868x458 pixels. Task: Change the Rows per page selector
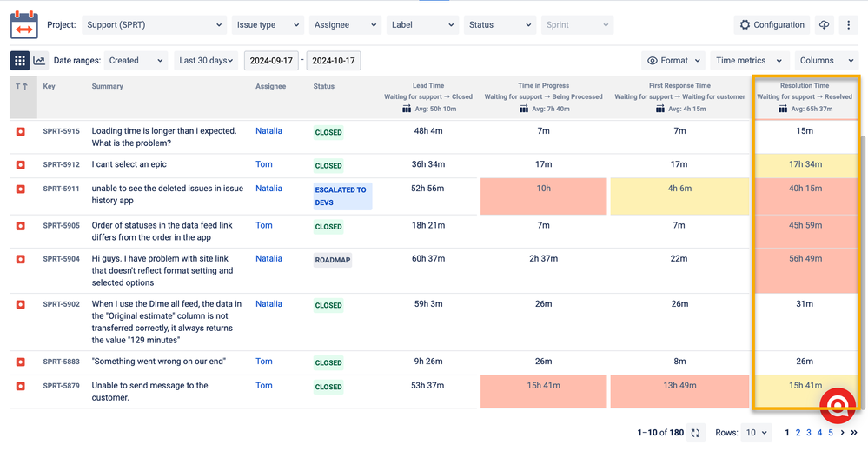tap(756, 433)
